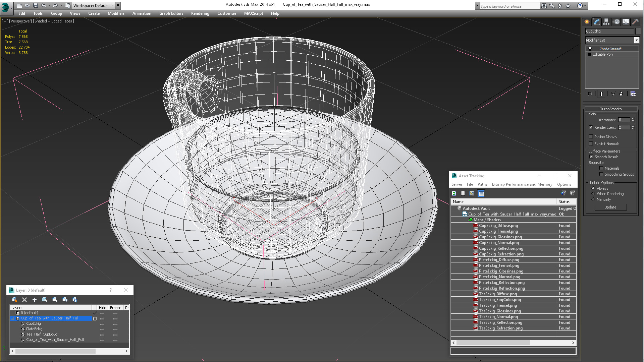Toggle Smooth Result checkbox

(x=591, y=157)
